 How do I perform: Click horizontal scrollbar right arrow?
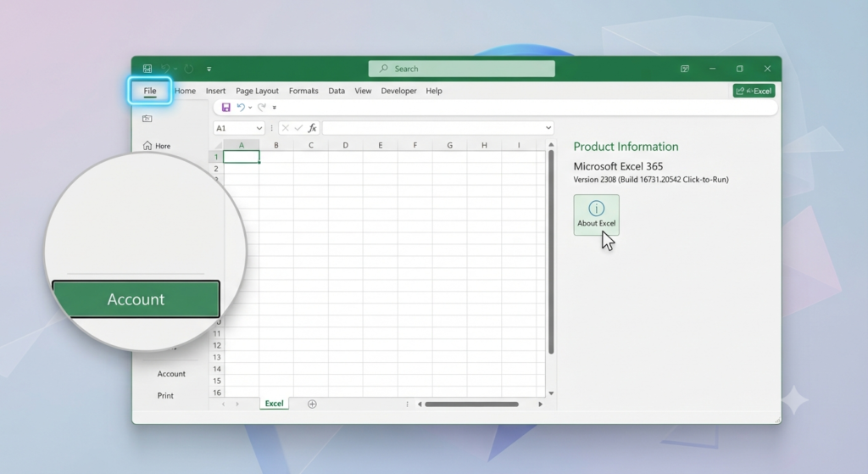[540, 404]
